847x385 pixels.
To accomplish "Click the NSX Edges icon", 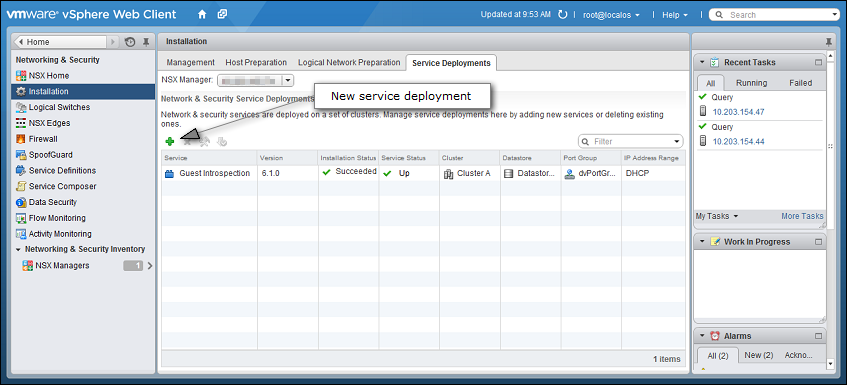I will (21, 123).
